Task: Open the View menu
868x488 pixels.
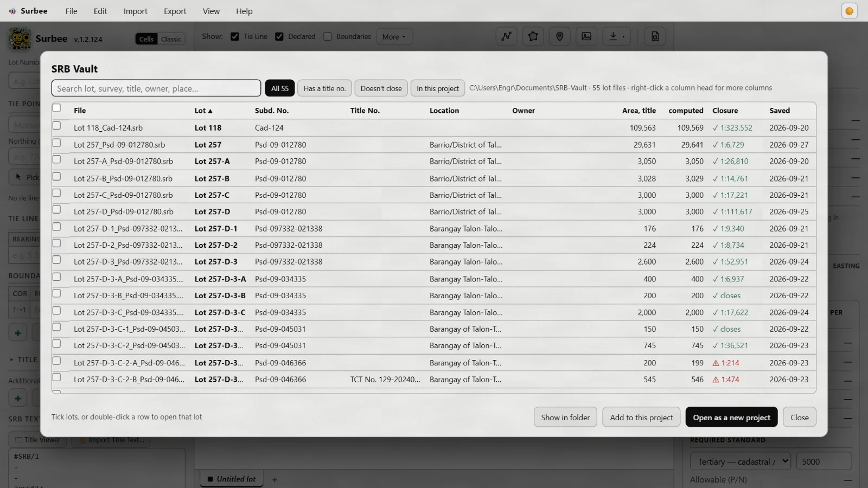Action: [211, 11]
